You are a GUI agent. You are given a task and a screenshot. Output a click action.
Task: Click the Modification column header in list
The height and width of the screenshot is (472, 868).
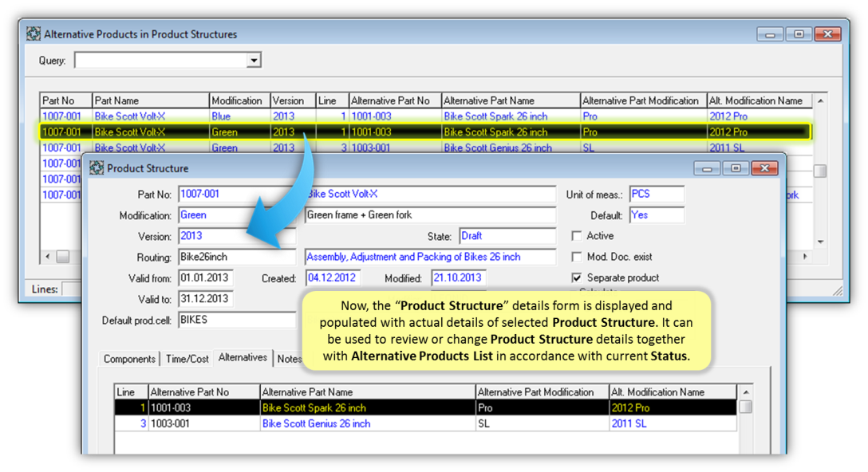coord(239,100)
